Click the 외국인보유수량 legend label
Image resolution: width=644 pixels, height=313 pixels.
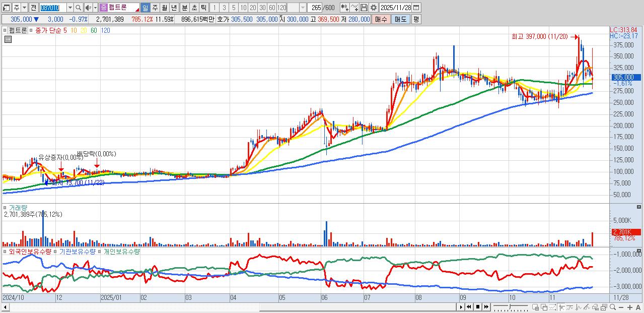30,251
